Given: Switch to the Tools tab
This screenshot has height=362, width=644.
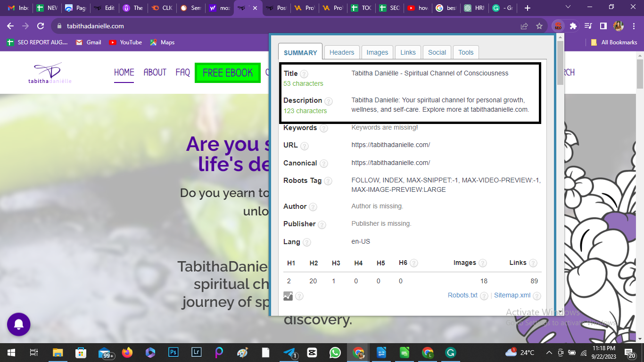Looking at the screenshot, I should click(466, 52).
